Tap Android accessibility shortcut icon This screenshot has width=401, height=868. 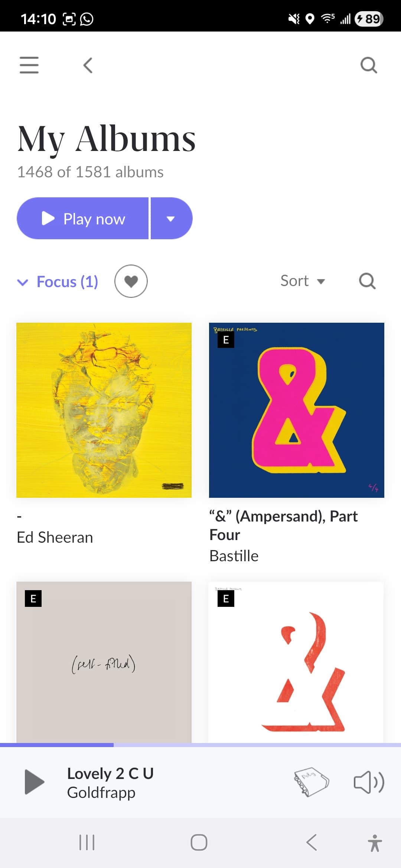(x=375, y=843)
